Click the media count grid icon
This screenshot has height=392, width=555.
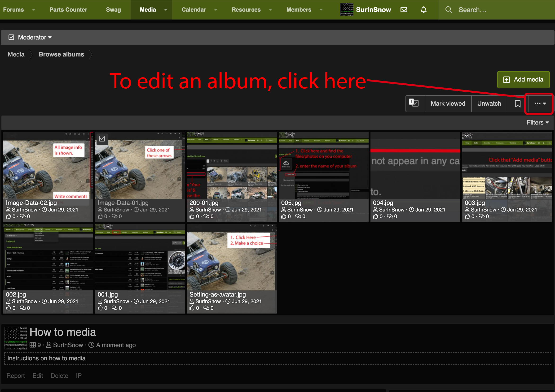coord(33,345)
